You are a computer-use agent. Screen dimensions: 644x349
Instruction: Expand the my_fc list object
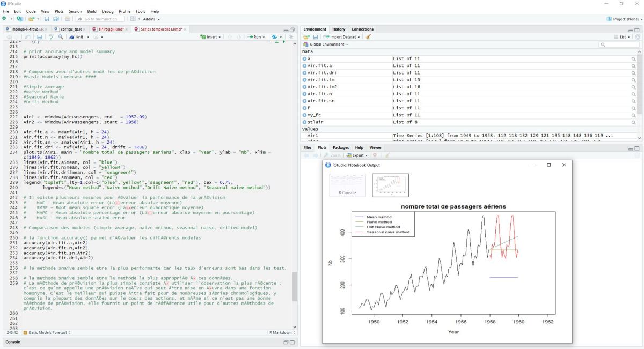pyautogui.click(x=304, y=115)
